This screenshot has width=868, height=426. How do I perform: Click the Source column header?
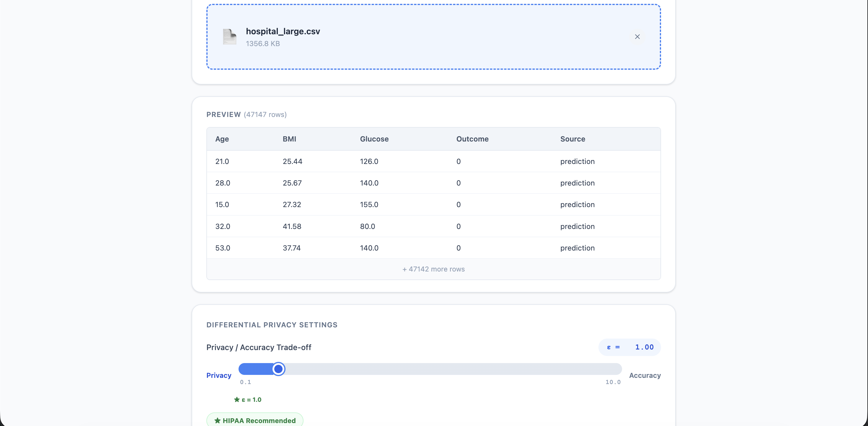[572, 139]
